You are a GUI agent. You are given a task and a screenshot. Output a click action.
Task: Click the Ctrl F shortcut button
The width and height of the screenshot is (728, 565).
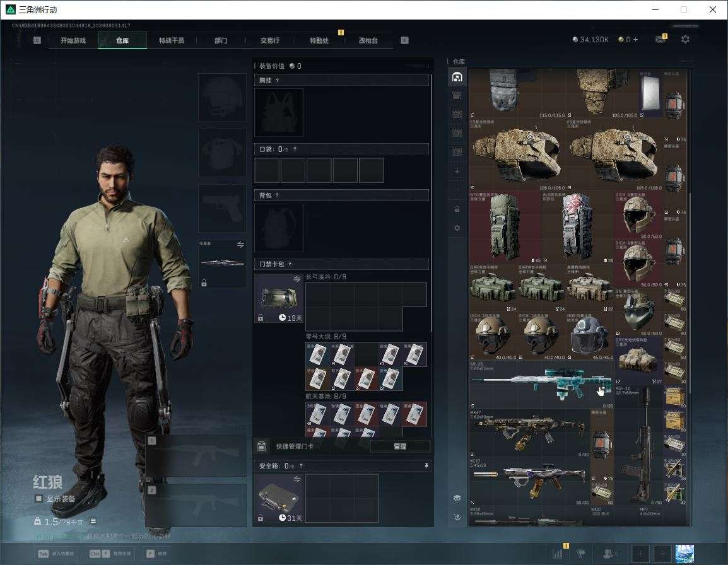tap(110, 554)
